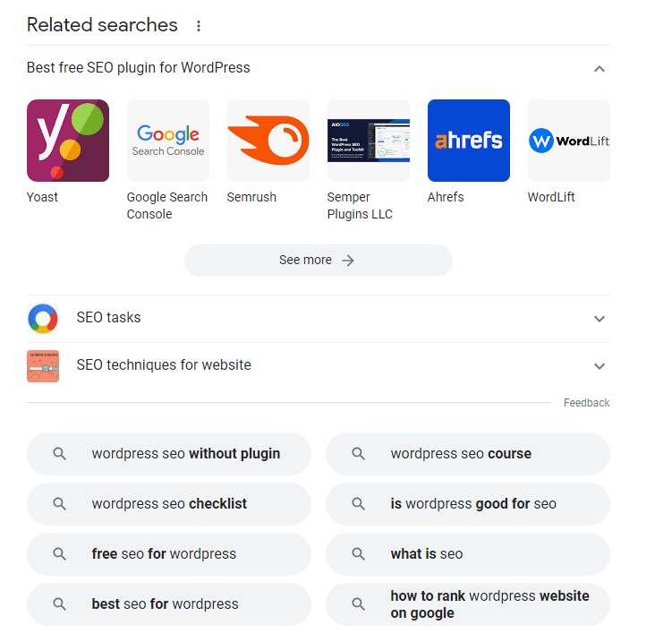Screen dimensions: 672x642
Task: Click the SEO techniques for website thumbnail
Action: pyautogui.click(x=43, y=366)
